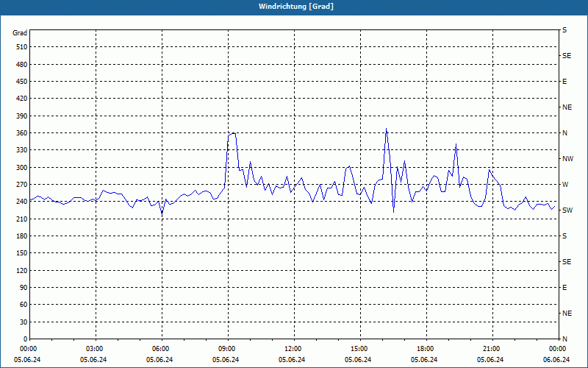The height and width of the screenshot is (368, 588).
Task: Click the W compass label
Action: (564, 185)
